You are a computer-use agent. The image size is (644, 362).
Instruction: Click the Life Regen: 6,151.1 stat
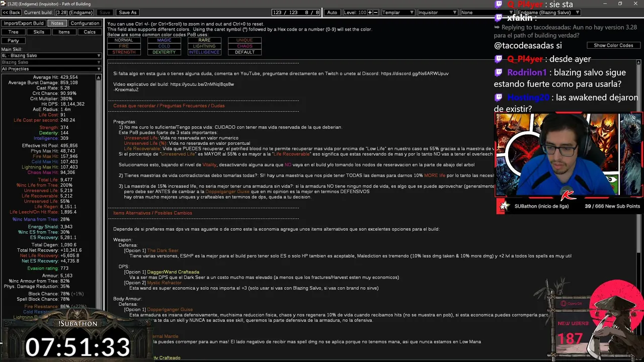pyautogui.click(x=55, y=207)
